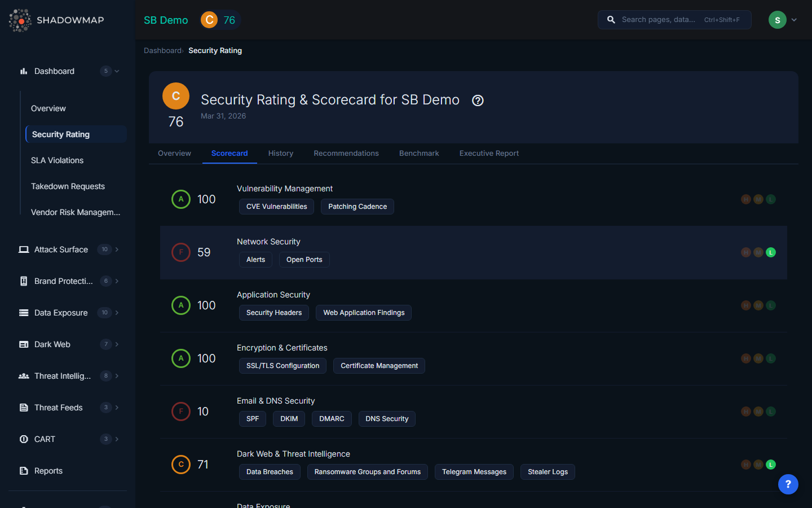Click the Dark Web sidebar icon
The width and height of the screenshot is (812, 508).
click(x=24, y=344)
